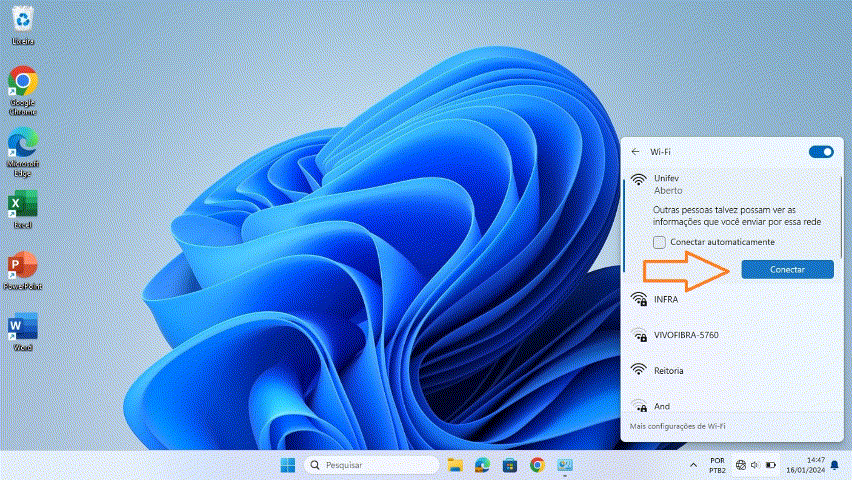Select the Unifev open network

pyautogui.click(x=732, y=184)
